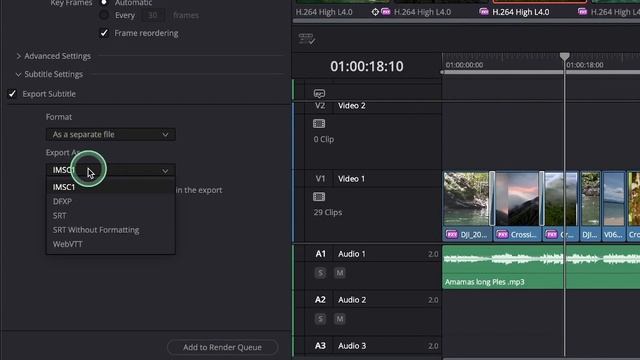Select Every N frames radio option

pyautogui.click(x=104, y=16)
